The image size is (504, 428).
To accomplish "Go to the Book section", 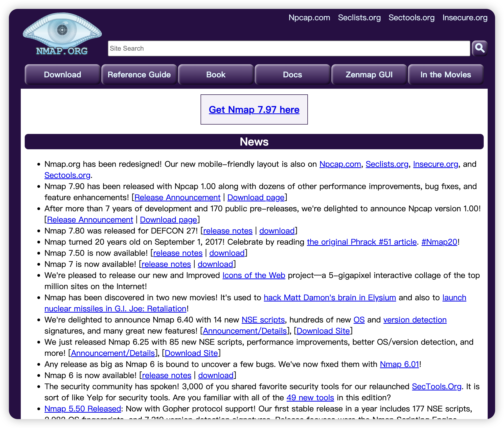I will (216, 75).
